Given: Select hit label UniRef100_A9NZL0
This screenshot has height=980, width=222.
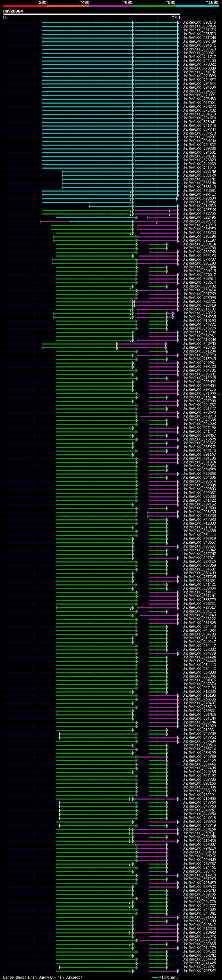Looking at the screenshot, I should click(x=199, y=848).
